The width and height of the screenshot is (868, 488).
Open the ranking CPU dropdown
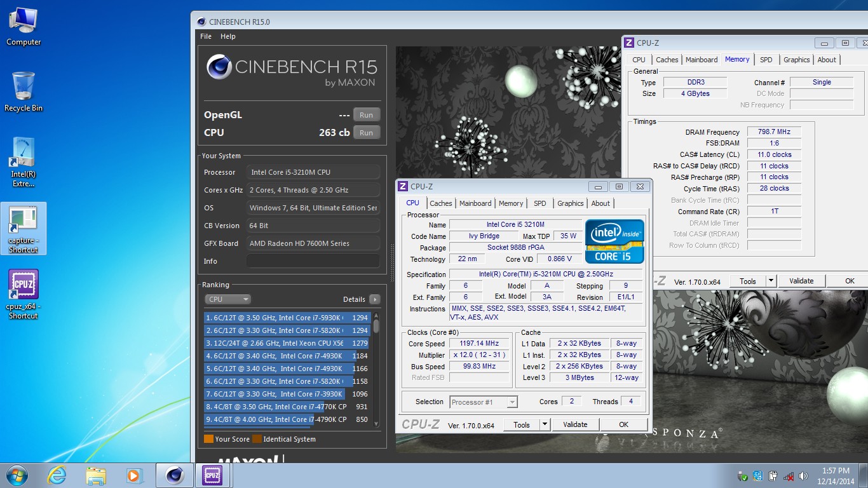(x=228, y=299)
